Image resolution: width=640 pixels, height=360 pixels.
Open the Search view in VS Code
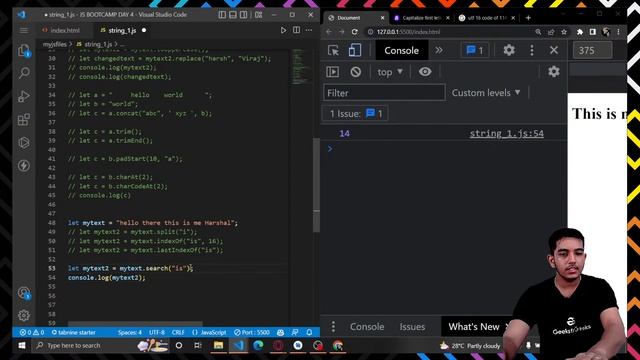point(24,73)
